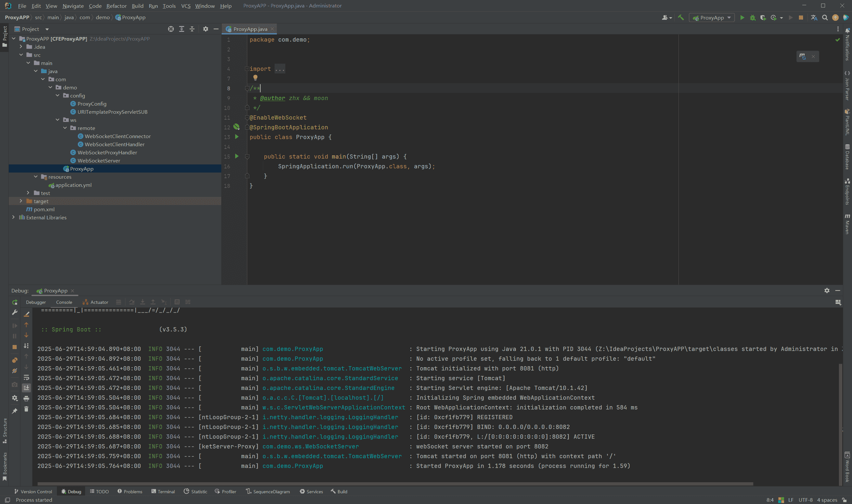This screenshot has width=852, height=504.
Task: Collapse the src folder in Project tree
Action: [x=21, y=55]
